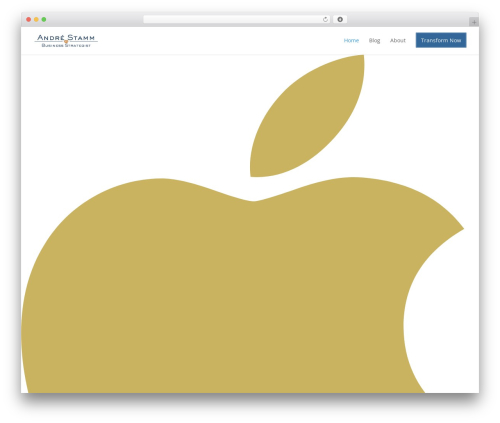500x423 pixels.
Task: Click the André Stamm logo text
Action: tap(66, 37)
